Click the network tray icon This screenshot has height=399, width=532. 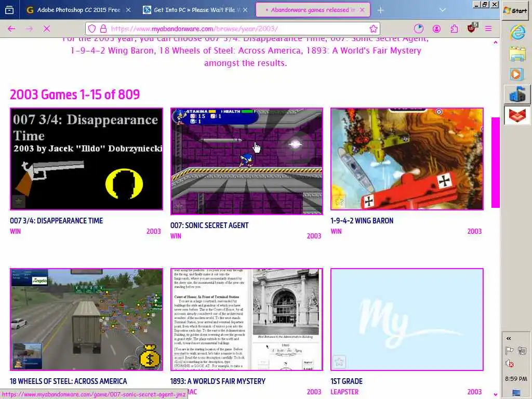(x=522, y=351)
